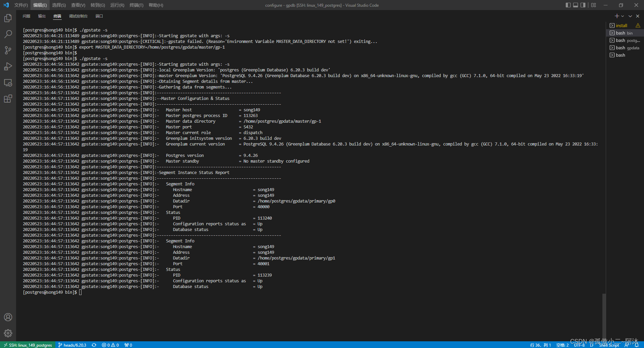Image resolution: width=644 pixels, height=348 pixels.
Task: Click synchronize changes icon in status bar
Action: (94, 345)
